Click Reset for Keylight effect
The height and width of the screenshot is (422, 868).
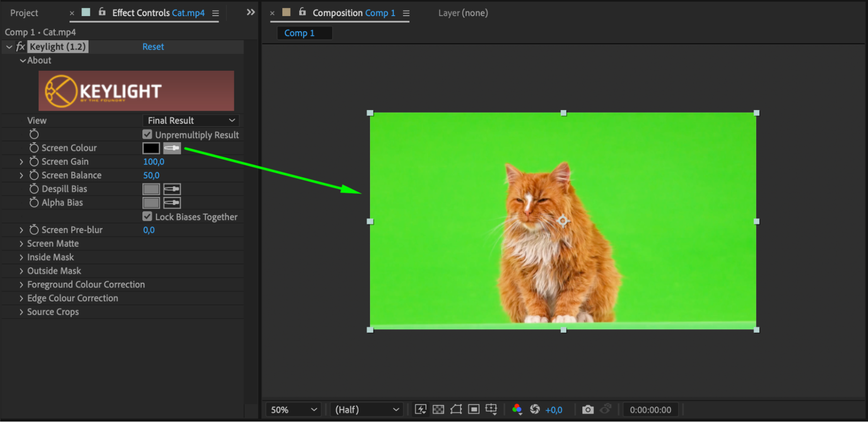point(153,47)
